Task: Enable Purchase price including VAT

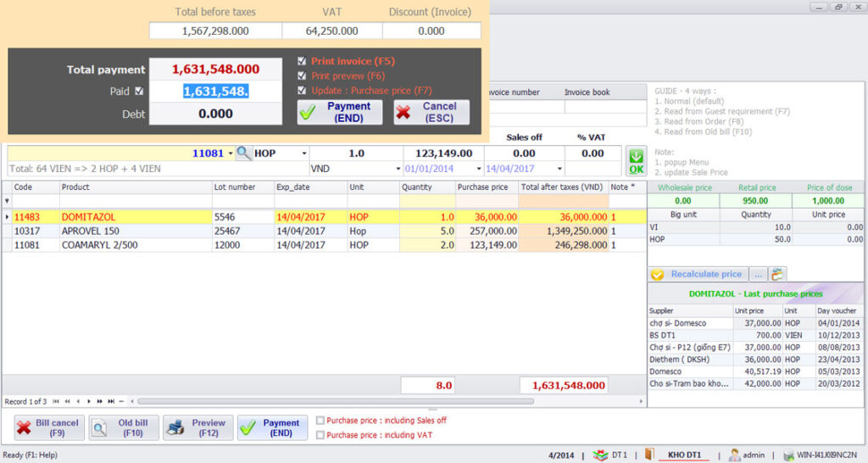Action: click(x=320, y=435)
